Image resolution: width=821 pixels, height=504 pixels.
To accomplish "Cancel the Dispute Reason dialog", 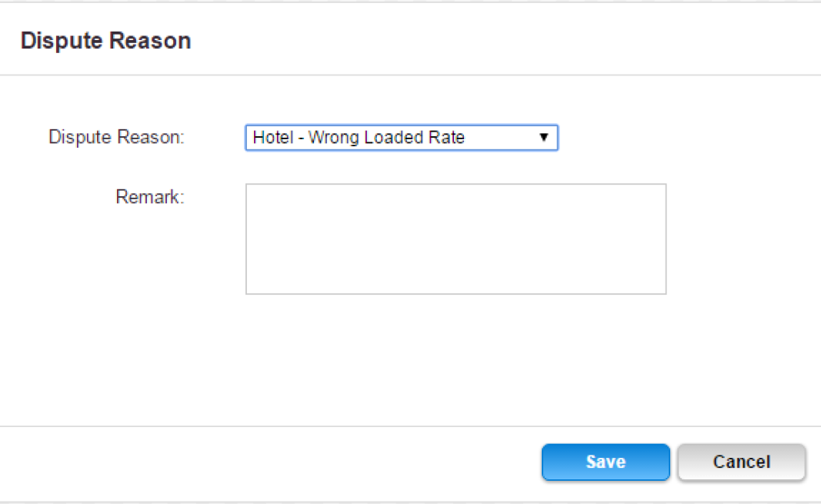I will pyautogui.click(x=741, y=462).
